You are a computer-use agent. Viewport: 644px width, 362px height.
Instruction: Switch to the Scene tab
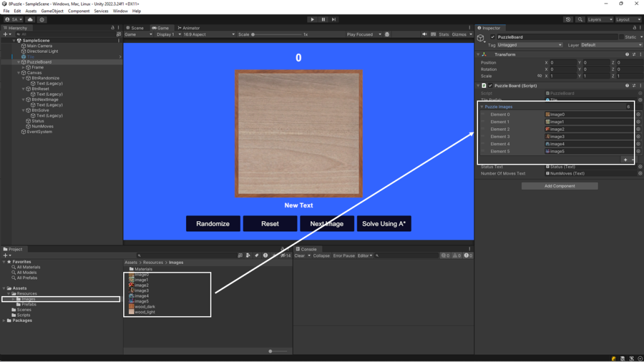[x=135, y=28]
